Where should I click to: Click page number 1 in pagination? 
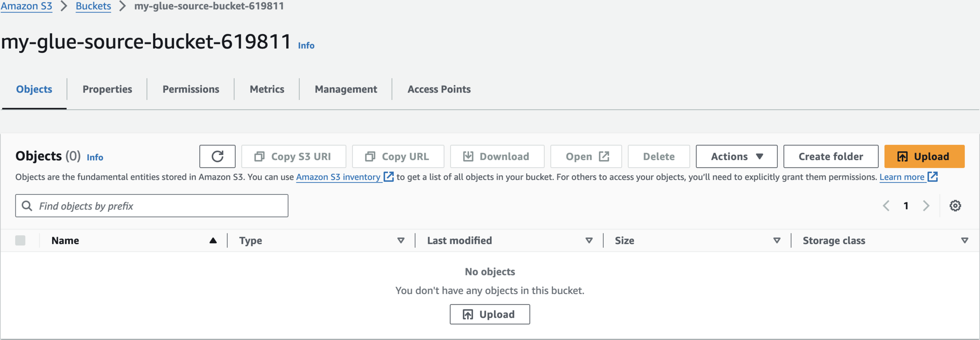tap(906, 206)
